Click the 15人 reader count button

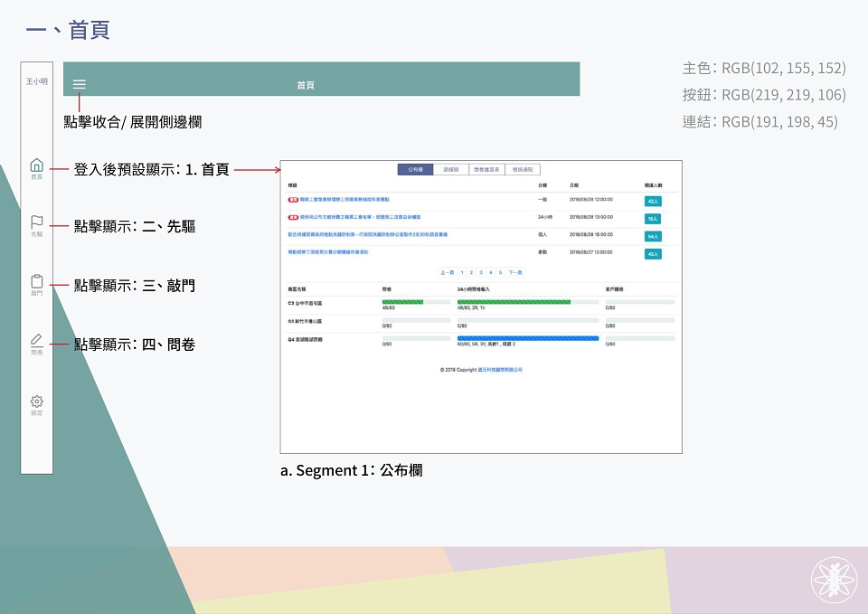pos(653,219)
